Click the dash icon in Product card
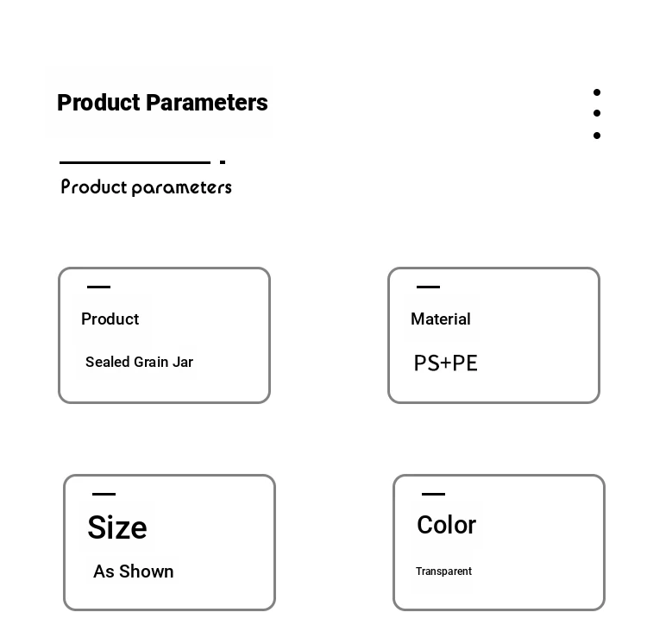The width and height of the screenshot is (647, 644). (98, 287)
